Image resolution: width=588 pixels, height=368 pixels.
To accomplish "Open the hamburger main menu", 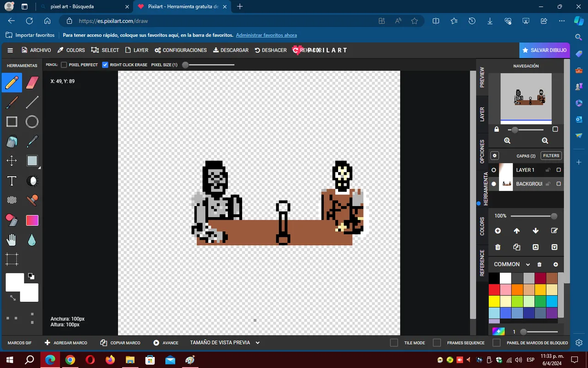I will (10, 50).
